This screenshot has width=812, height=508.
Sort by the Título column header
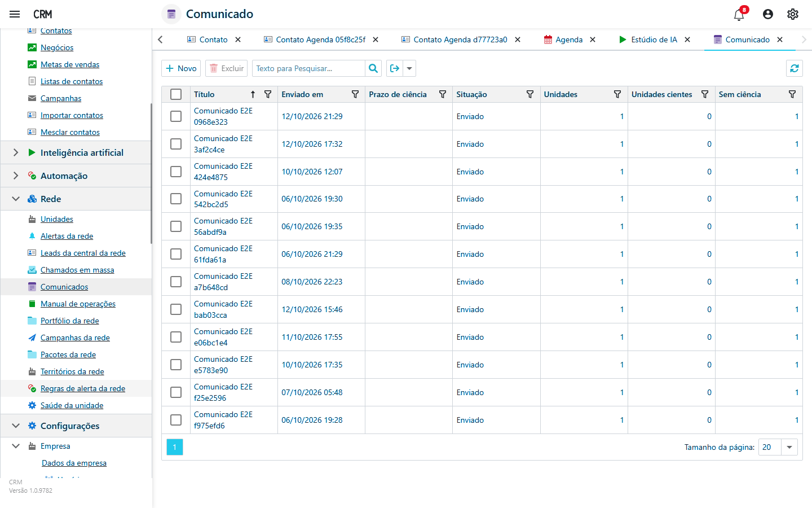[204, 94]
